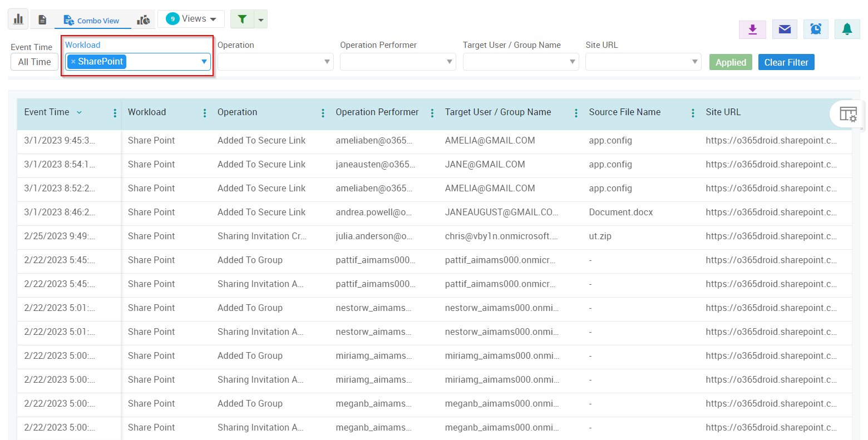This screenshot has width=868, height=440.
Task: Open column settings via the gear-table icon
Action: click(x=848, y=113)
